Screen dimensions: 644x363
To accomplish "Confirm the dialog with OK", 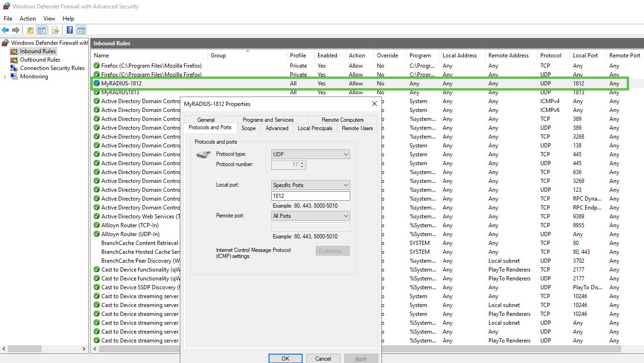I will tap(285, 358).
